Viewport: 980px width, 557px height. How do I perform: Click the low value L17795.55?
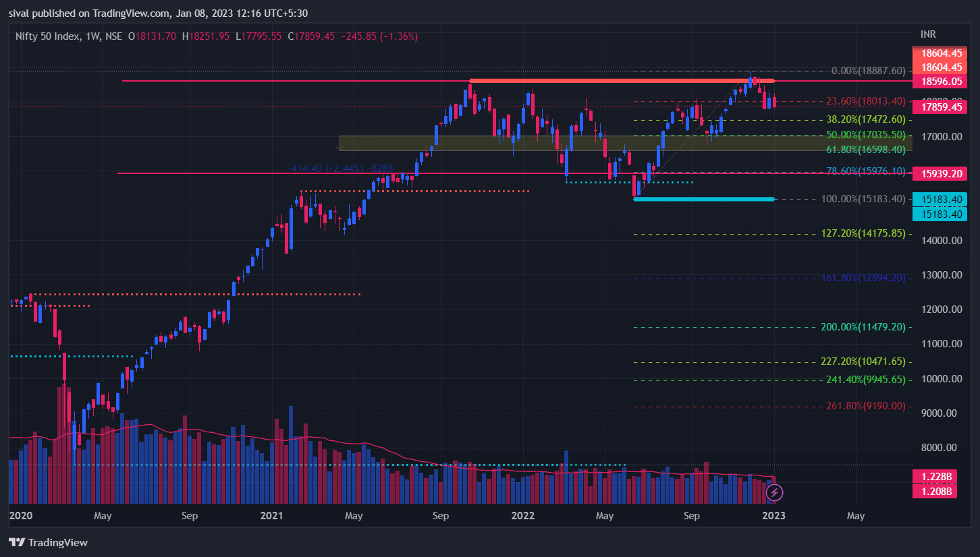257,36
